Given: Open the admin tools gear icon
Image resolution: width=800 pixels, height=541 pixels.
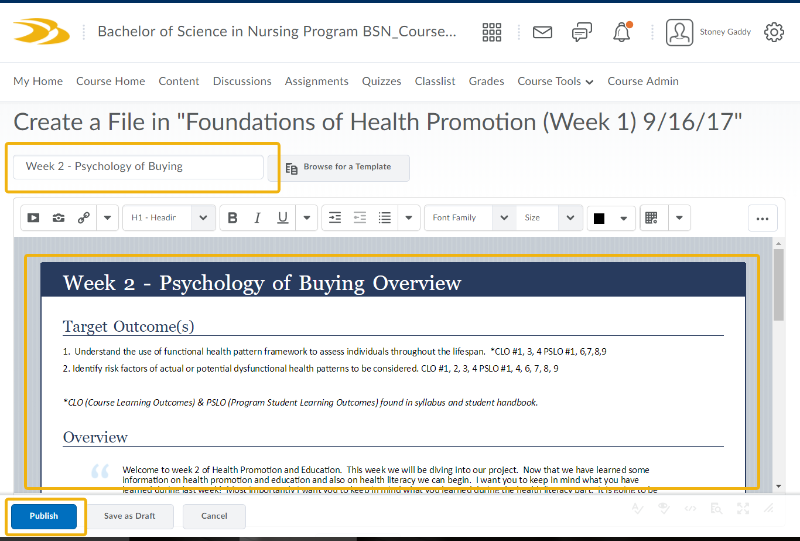Looking at the screenshot, I should point(774,32).
